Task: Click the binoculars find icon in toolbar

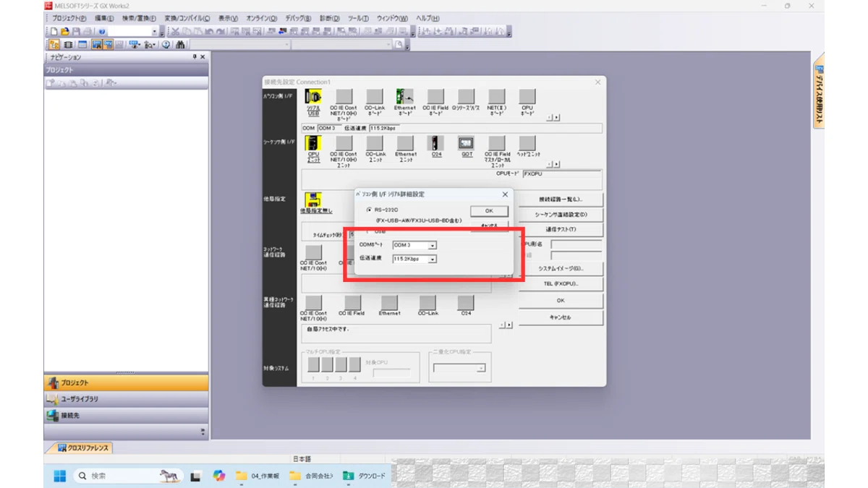Action: [180, 45]
